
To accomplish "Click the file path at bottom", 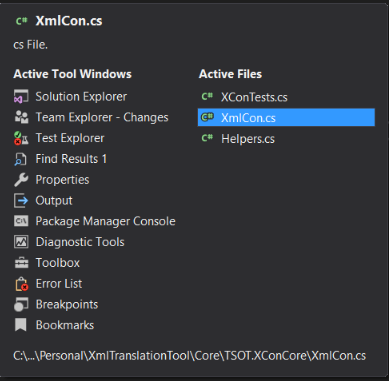I will (x=190, y=355).
